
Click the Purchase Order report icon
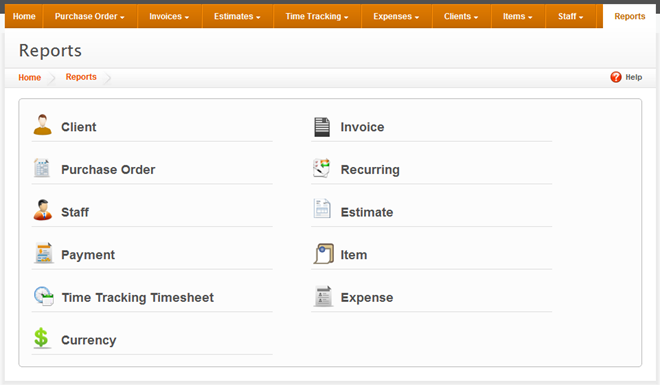click(42, 168)
